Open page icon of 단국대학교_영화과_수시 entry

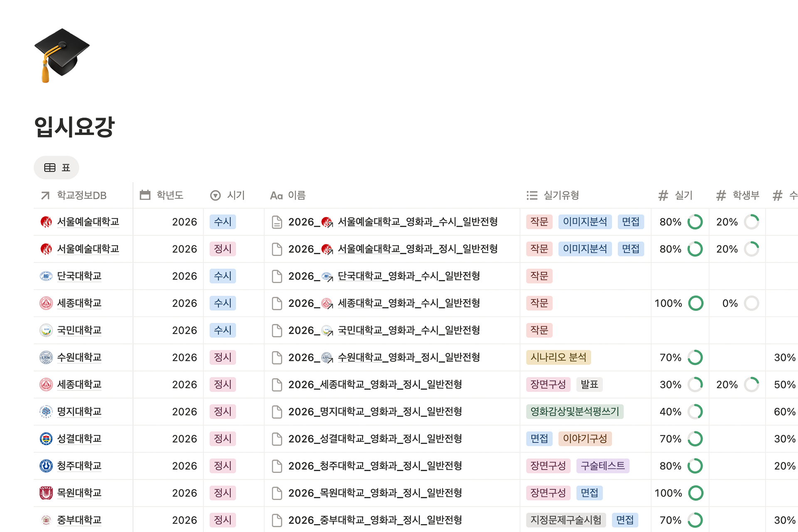[277, 276]
